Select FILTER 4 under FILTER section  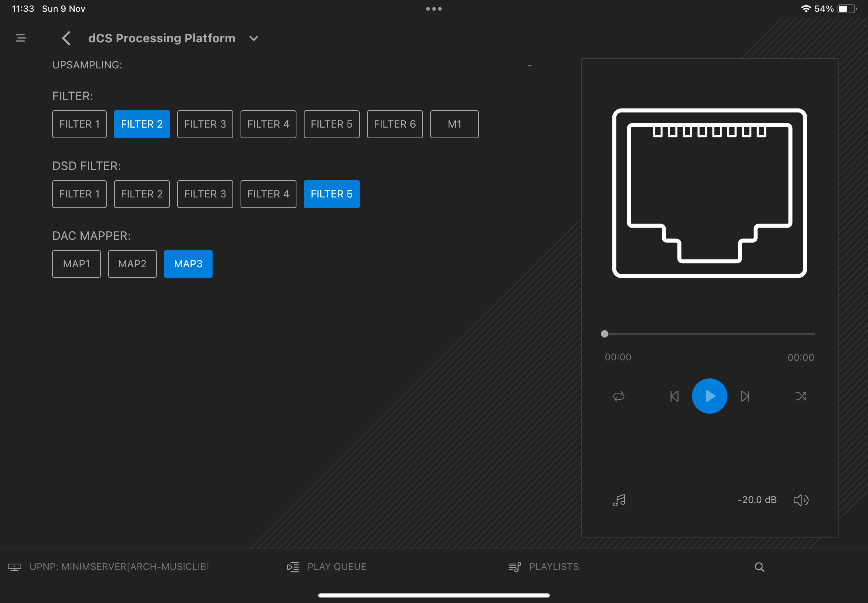tap(268, 124)
